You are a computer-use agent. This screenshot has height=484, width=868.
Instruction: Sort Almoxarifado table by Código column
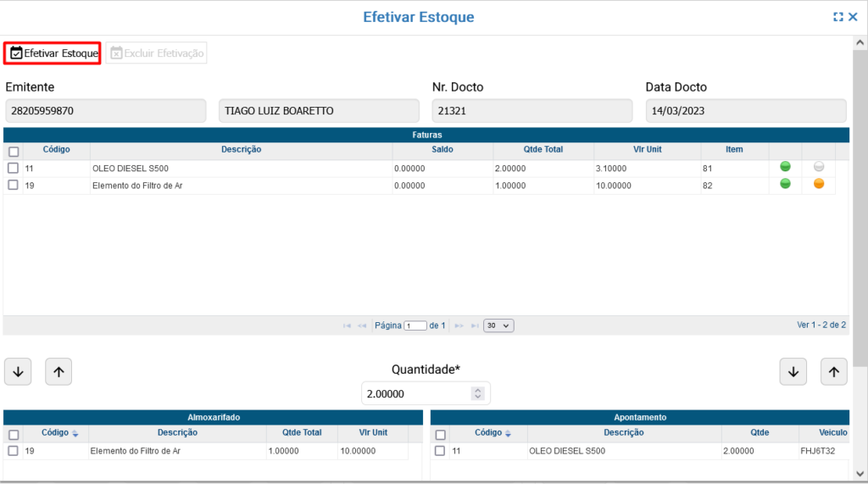(59, 433)
